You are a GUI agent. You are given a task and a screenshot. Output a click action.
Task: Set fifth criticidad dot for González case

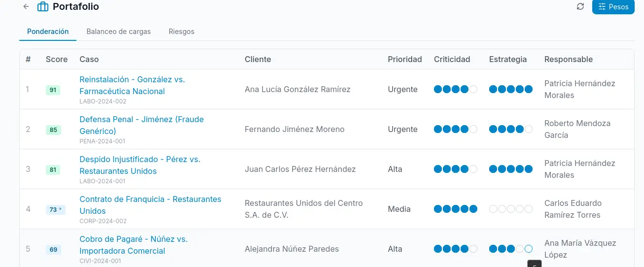[473, 89]
